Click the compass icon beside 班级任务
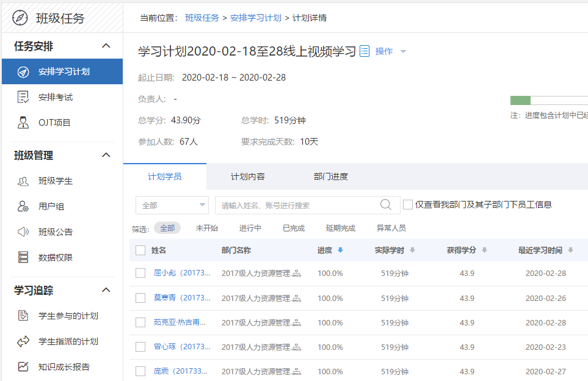 [x=20, y=18]
